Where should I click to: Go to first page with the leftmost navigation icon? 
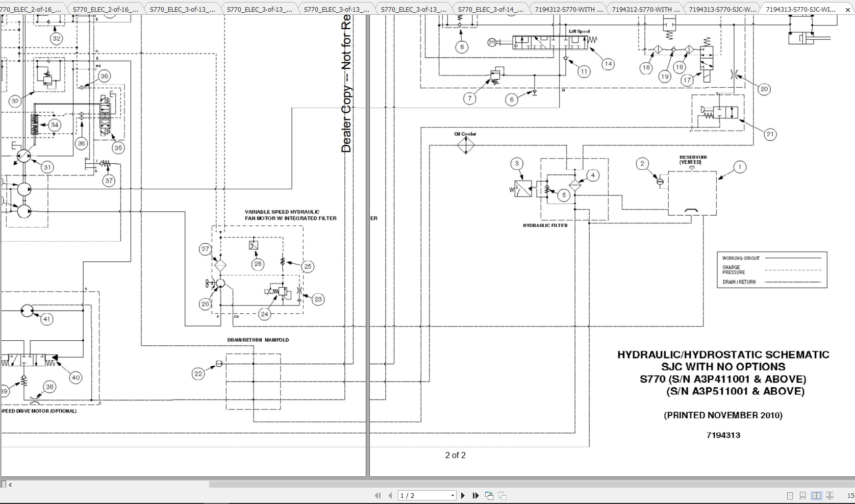(x=378, y=495)
